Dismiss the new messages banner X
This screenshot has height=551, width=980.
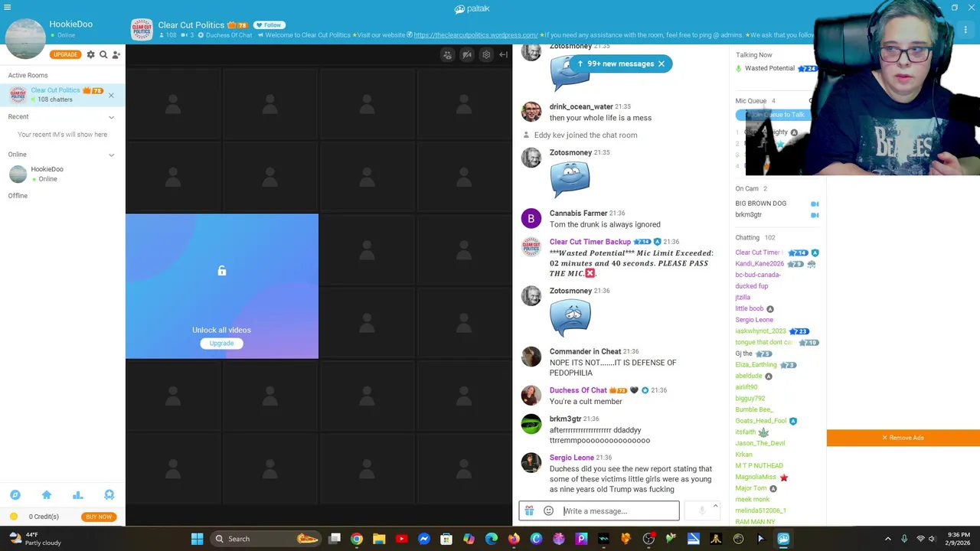661,64
